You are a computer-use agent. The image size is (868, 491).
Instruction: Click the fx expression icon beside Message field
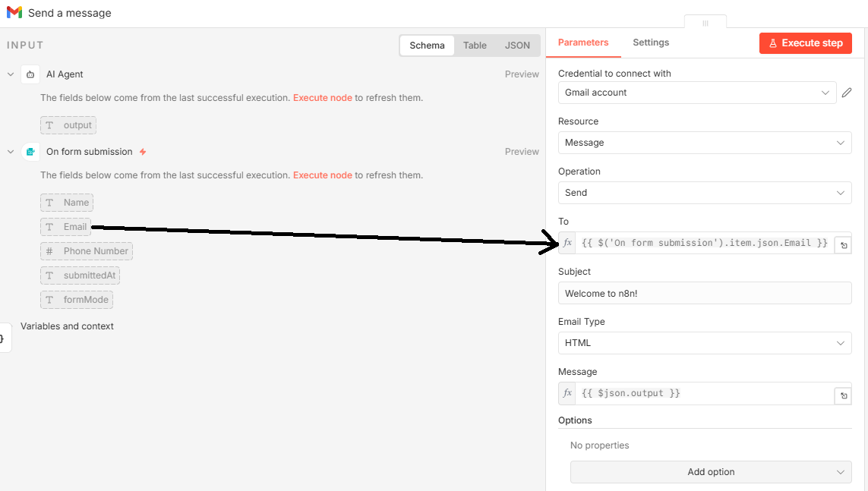tap(567, 393)
